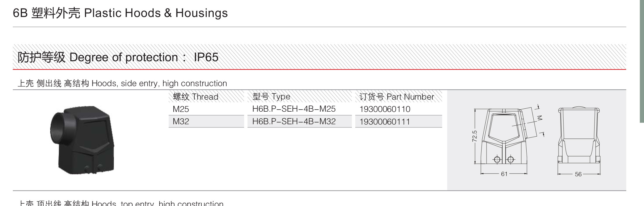Click the M32 thread cell
This screenshot has width=644, height=206.
(x=206, y=121)
